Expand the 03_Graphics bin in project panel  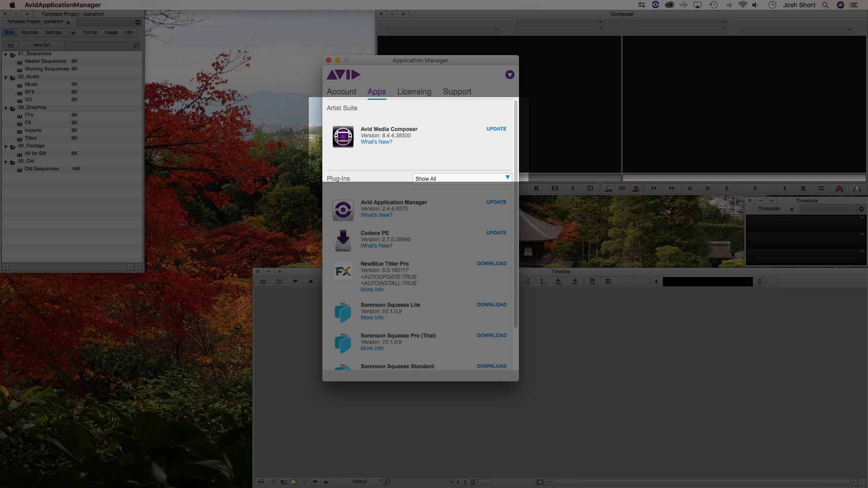point(6,107)
